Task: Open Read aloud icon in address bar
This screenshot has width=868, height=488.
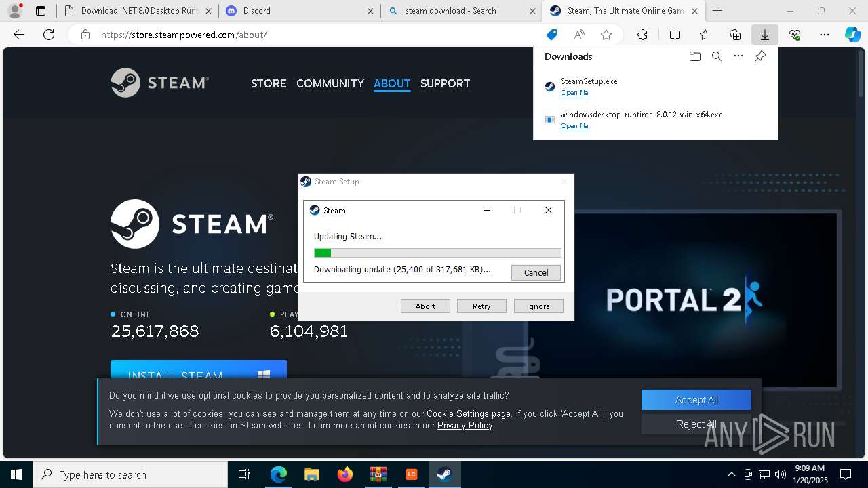Action: [579, 35]
